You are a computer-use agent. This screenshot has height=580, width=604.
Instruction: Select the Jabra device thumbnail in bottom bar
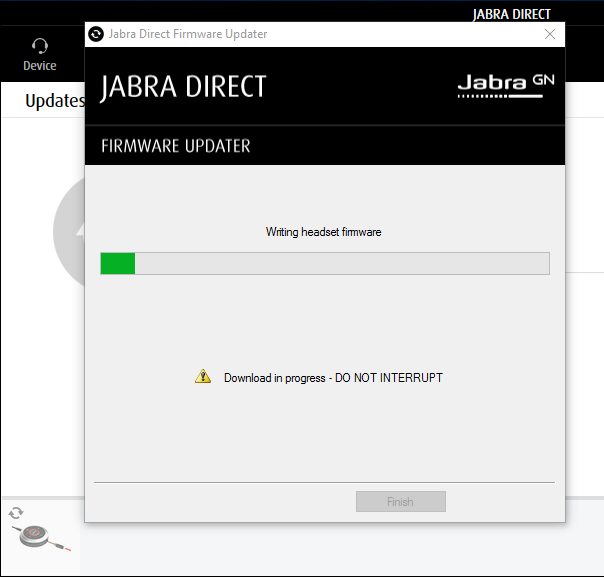click(40, 536)
